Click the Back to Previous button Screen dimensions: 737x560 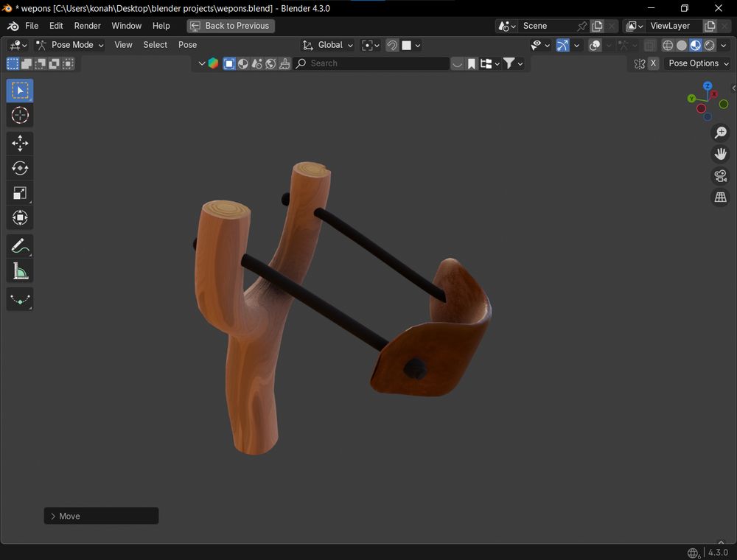tap(230, 26)
